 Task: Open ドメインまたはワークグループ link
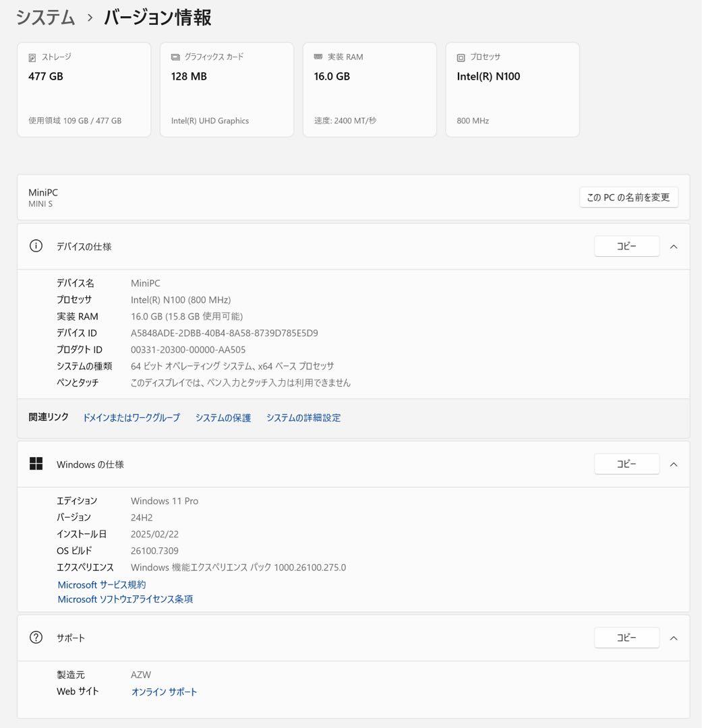coord(131,418)
